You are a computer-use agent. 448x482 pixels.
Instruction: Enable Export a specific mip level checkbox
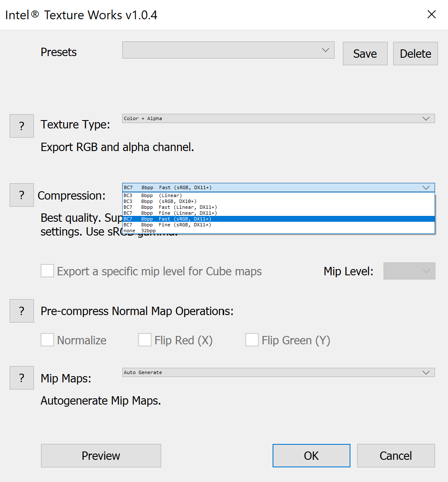pos(47,271)
